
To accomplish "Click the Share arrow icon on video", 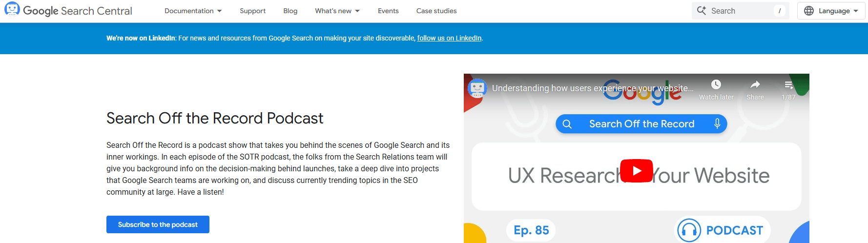I will tap(755, 84).
